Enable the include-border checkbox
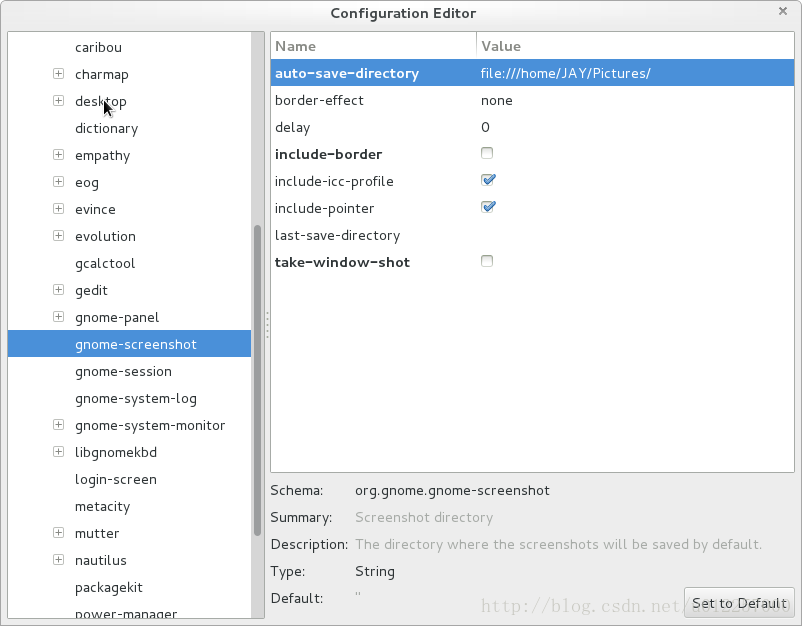Viewport: 802px width, 626px height. tap(487, 153)
